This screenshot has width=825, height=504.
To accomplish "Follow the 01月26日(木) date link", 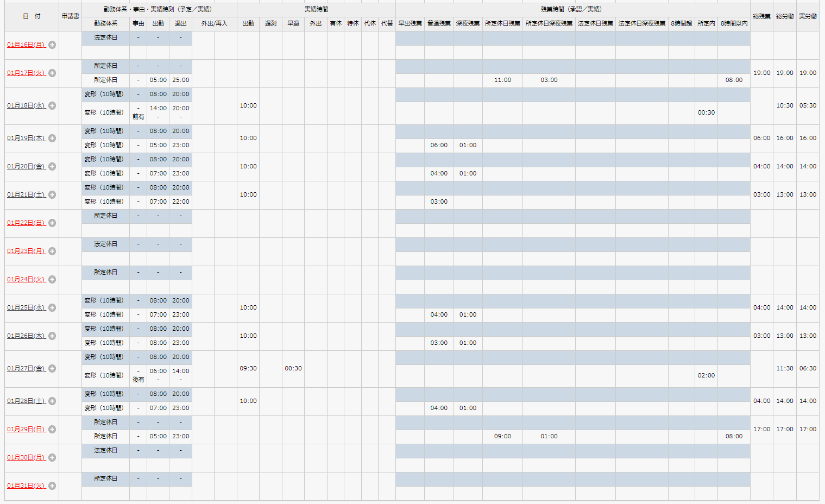I will coord(26,336).
